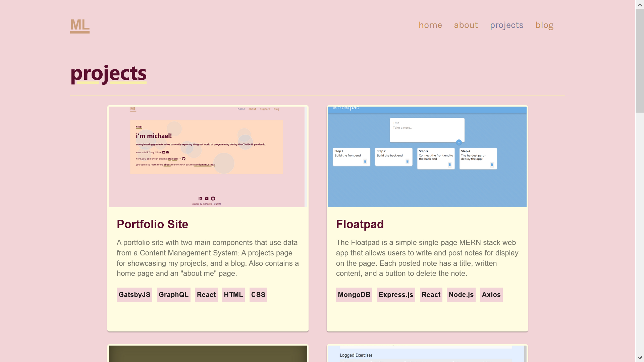Select the MongoDB technology tag
644x362 pixels.
point(354,294)
